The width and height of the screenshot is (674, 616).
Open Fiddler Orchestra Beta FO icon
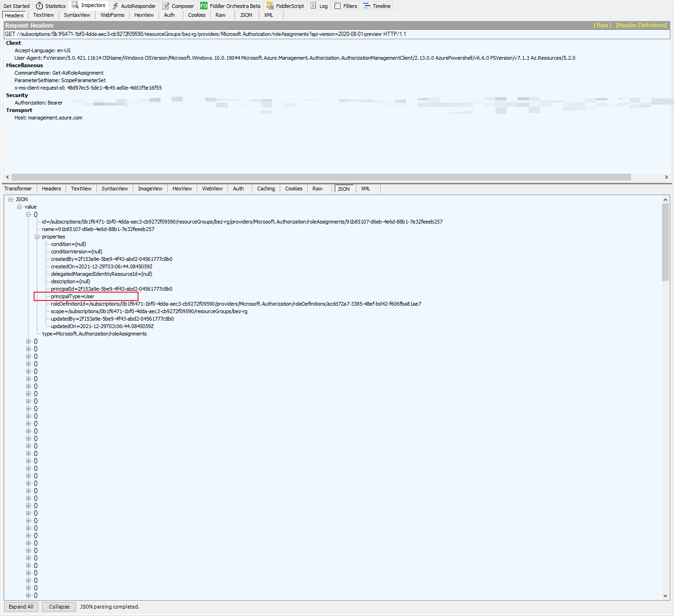point(203,6)
